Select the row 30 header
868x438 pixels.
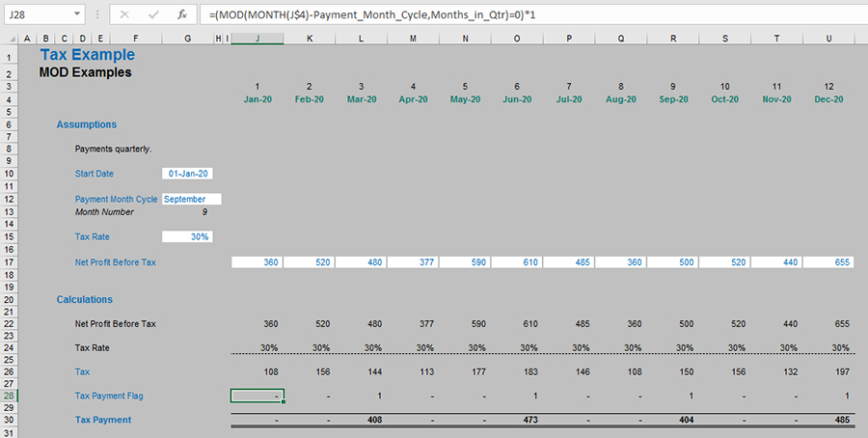point(8,420)
